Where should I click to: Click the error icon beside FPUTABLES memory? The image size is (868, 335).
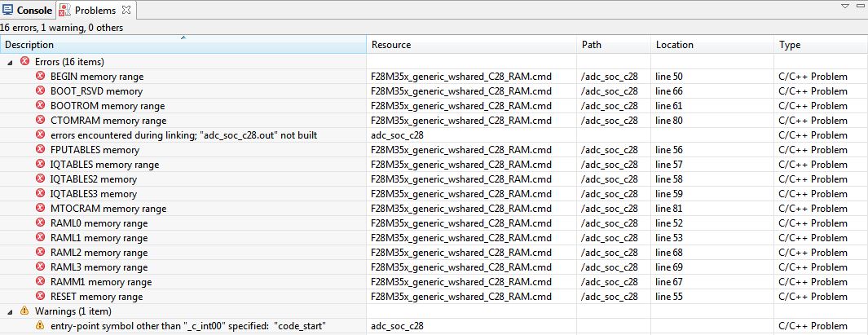pyautogui.click(x=40, y=149)
